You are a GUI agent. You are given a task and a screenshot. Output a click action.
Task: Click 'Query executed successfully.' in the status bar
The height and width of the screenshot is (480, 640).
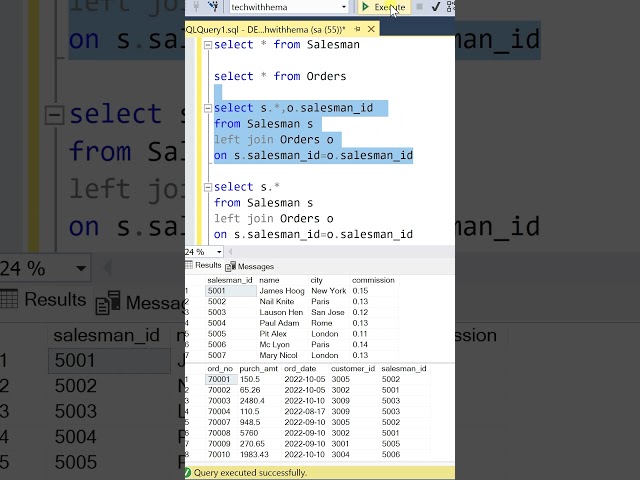(x=250, y=473)
